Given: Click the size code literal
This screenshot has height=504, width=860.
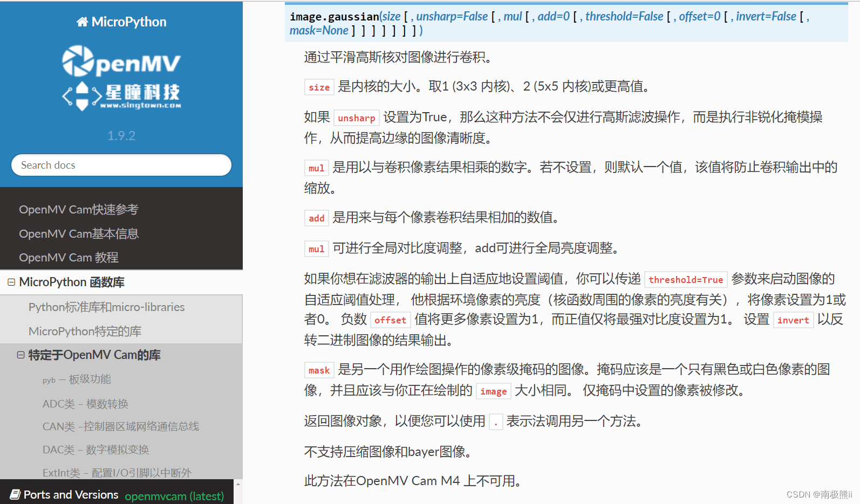Looking at the screenshot, I should pyautogui.click(x=319, y=87).
